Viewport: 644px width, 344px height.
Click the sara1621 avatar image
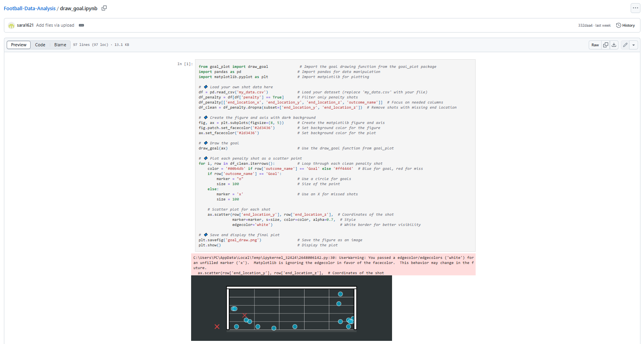coord(11,25)
